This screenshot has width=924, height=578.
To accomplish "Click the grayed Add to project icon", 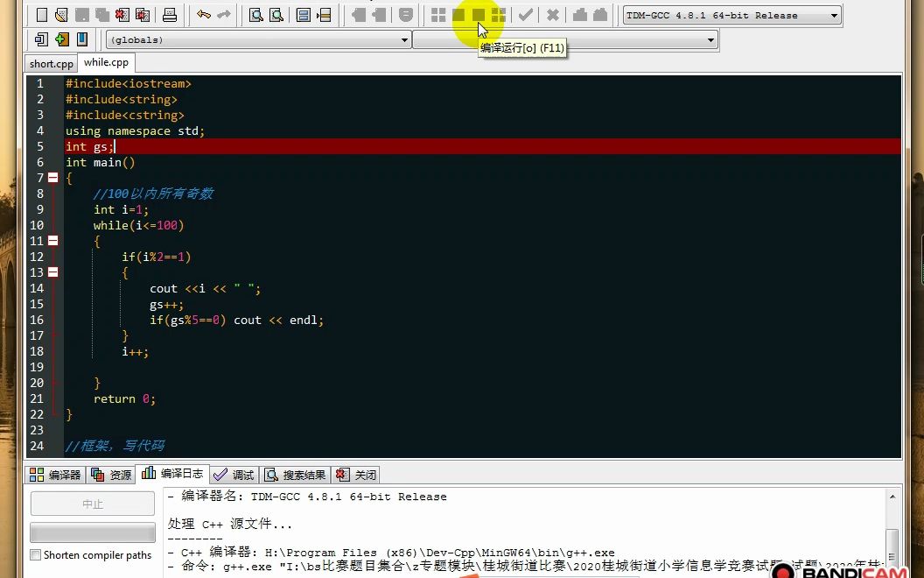I will tap(358, 15).
